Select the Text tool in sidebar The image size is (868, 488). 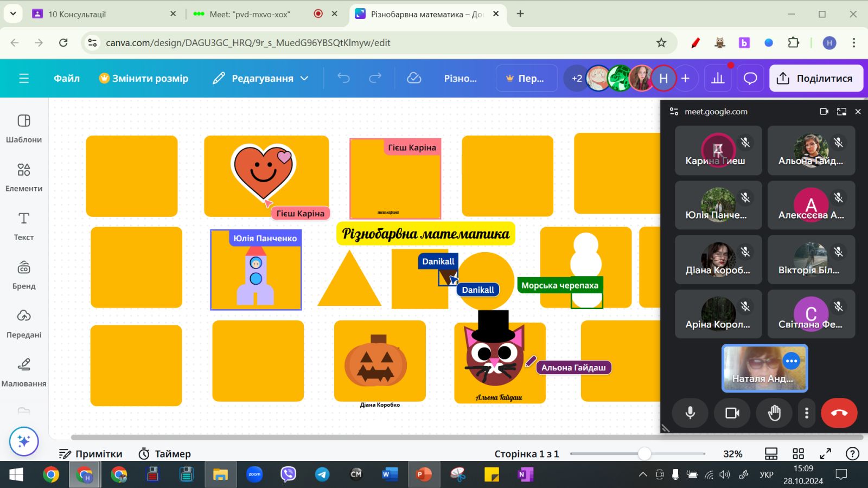click(x=23, y=226)
